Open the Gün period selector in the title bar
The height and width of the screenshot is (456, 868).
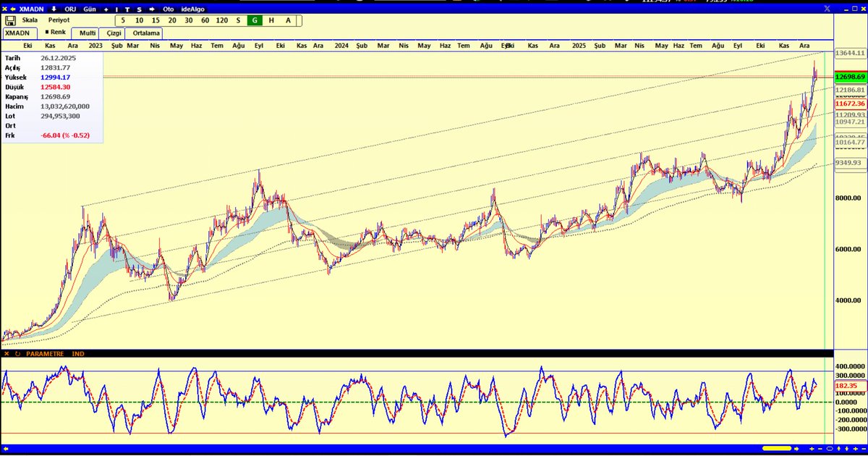pos(90,9)
